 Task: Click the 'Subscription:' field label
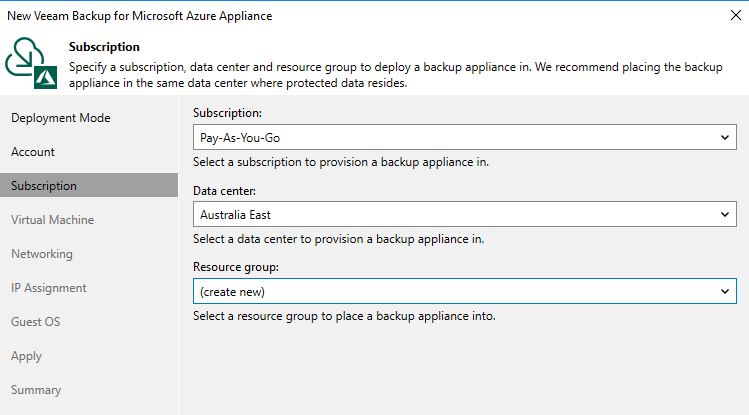(228, 112)
